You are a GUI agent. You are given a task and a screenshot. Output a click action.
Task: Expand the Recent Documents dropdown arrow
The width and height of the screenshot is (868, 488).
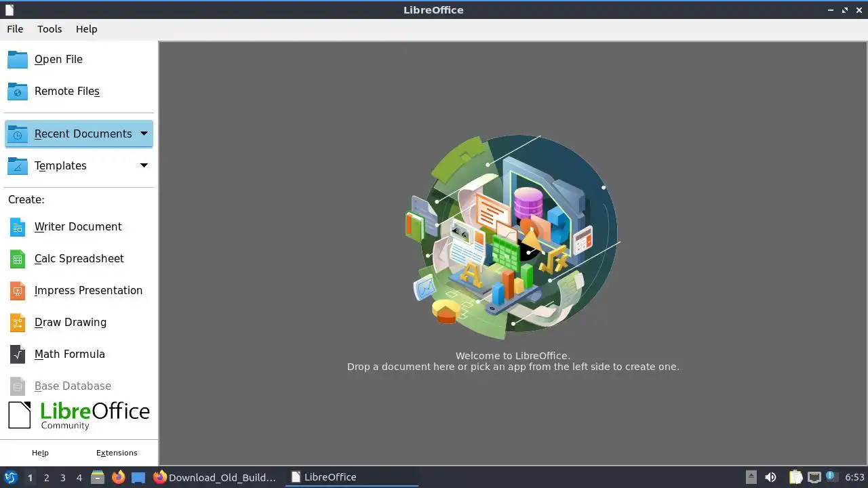[x=144, y=134]
